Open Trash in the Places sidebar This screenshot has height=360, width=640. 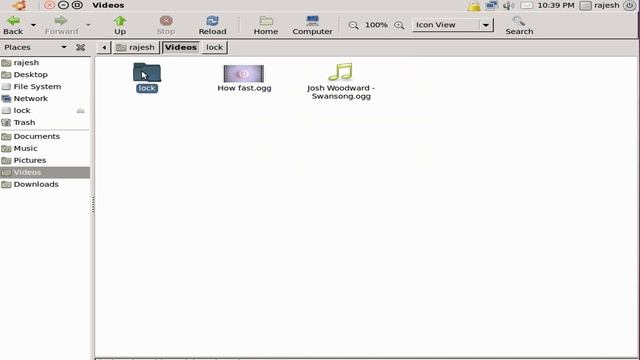click(45, 122)
